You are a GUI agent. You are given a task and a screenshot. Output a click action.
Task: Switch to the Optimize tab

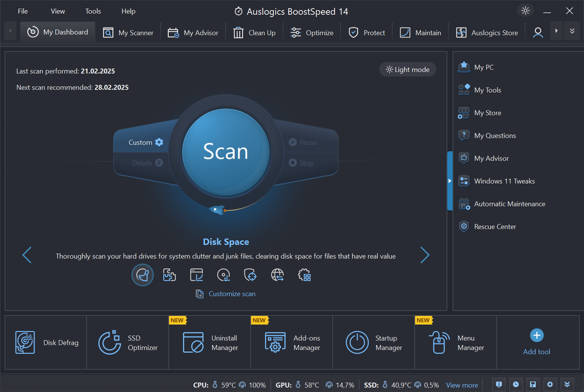point(312,33)
